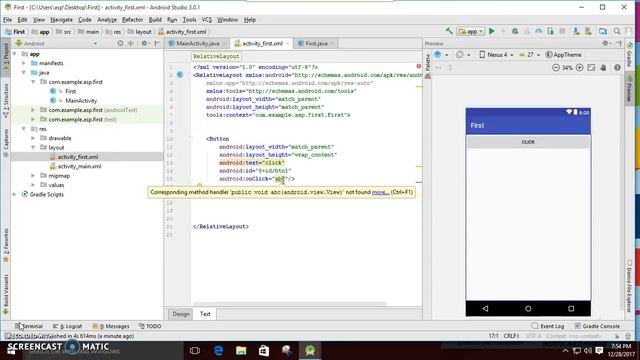Open the AVD Manager icon
640x360 pixels.
pyautogui.click(x=576, y=31)
